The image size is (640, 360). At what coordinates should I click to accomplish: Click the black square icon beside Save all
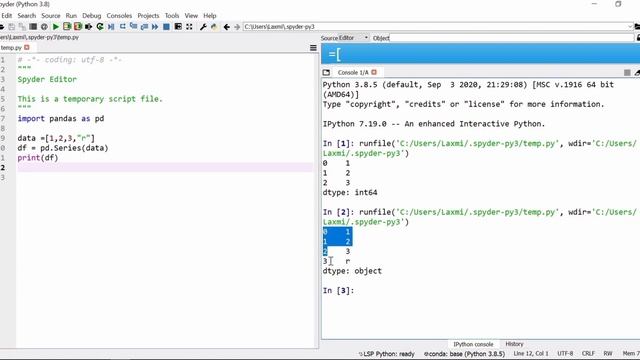click(x=33, y=27)
